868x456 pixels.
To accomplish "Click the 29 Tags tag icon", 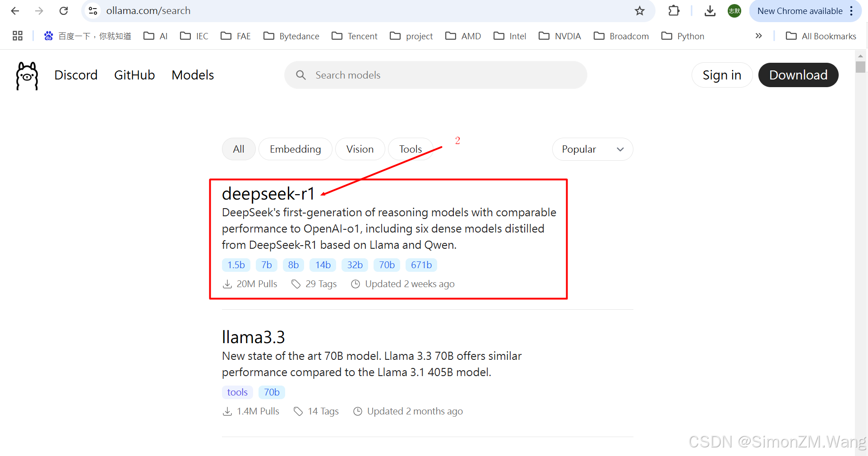I will 296,284.
